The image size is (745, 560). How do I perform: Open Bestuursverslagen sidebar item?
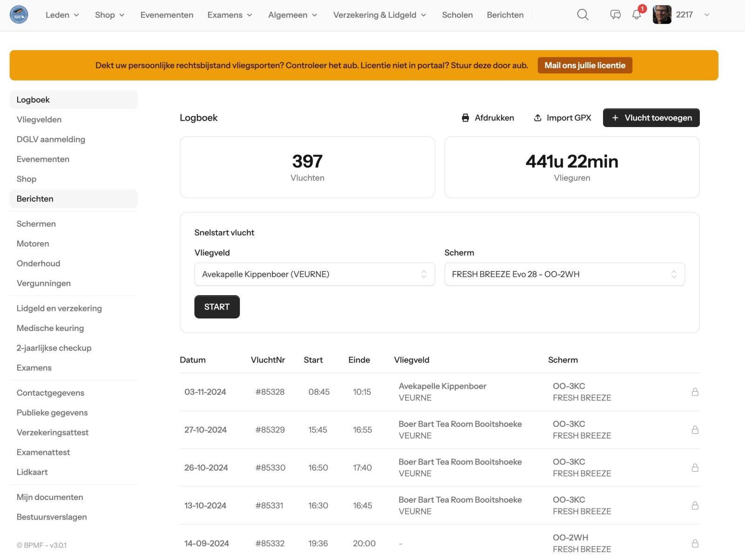point(74,517)
